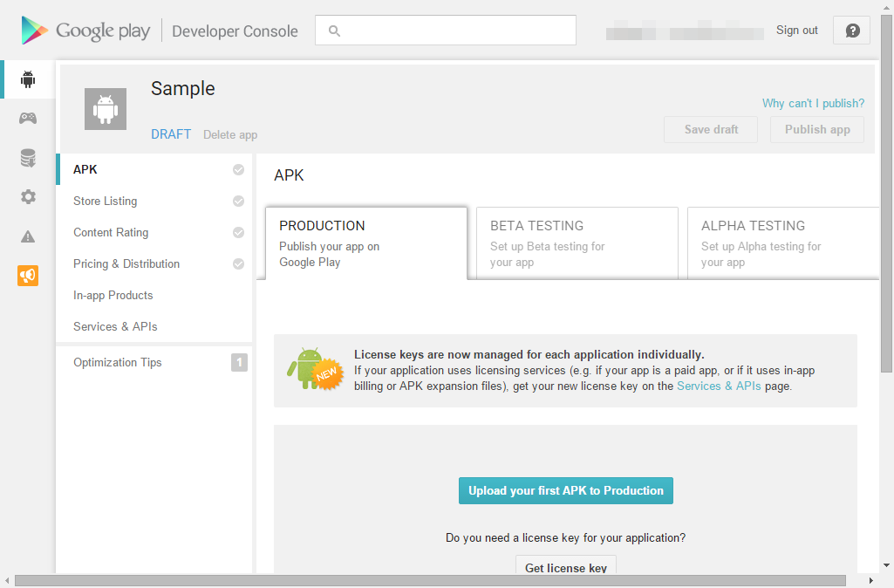Click the Delete app link

230,134
